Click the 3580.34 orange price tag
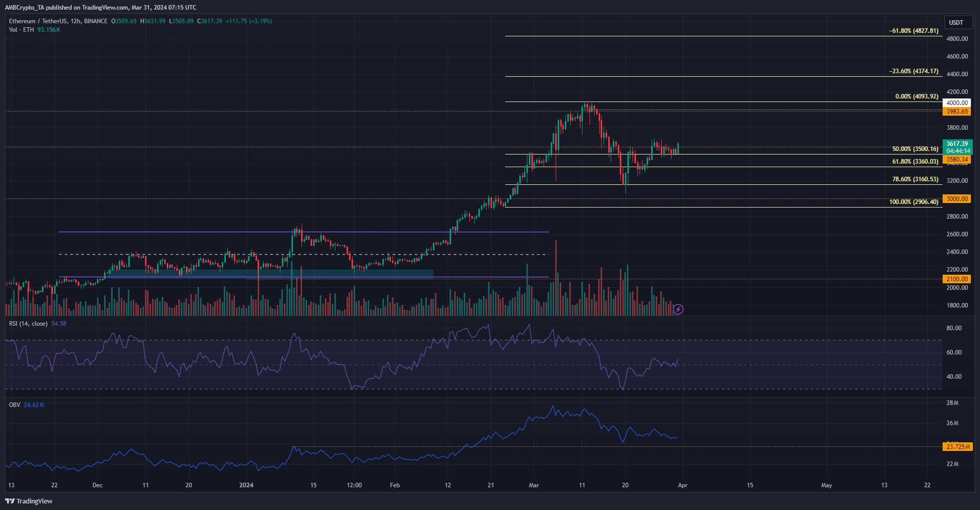This screenshot has height=510, width=980. [x=957, y=160]
